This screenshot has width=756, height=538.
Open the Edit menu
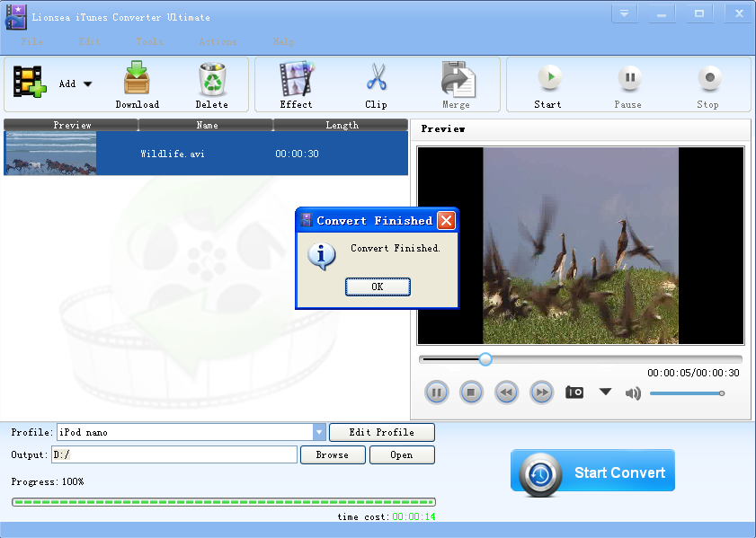90,42
